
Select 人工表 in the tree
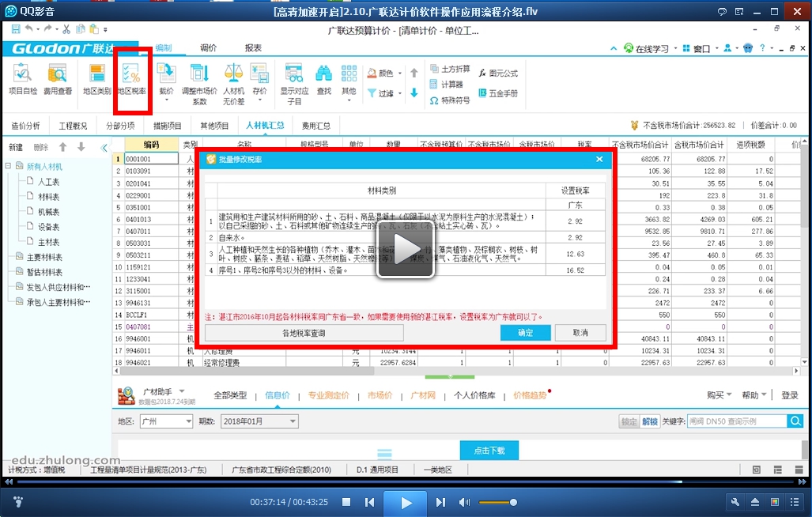pos(48,182)
